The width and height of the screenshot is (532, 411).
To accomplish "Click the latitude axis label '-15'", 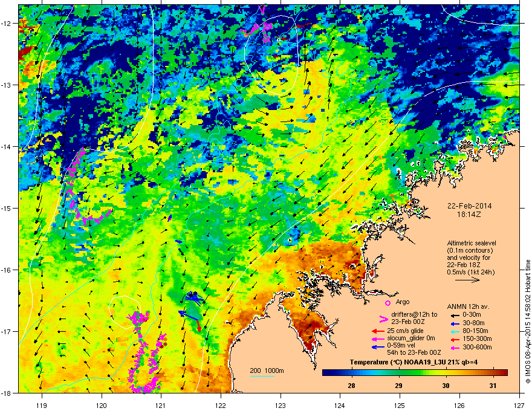I will click(6, 208).
